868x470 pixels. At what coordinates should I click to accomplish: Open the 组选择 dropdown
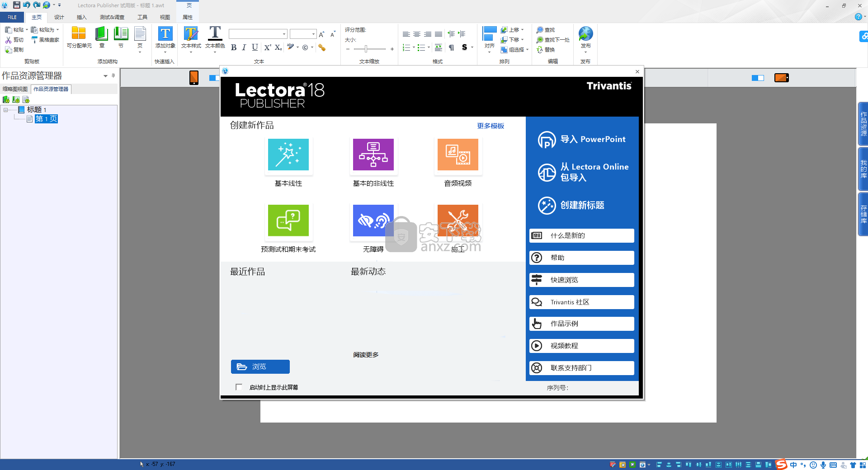[527, 50]
